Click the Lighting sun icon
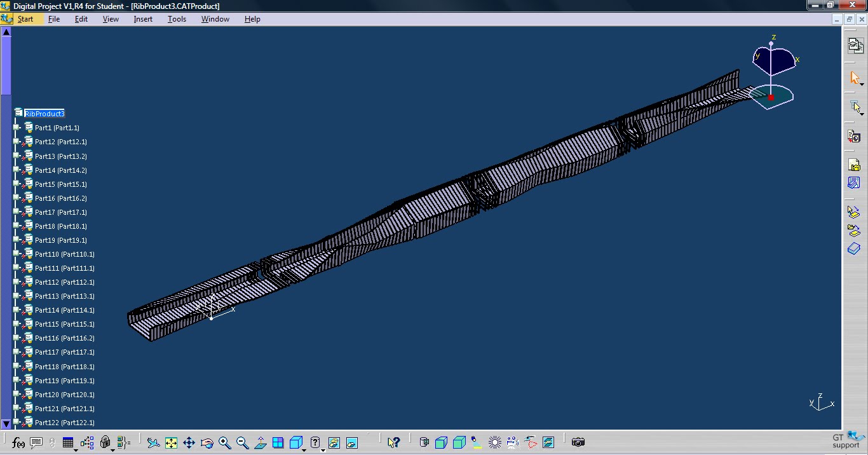868x455 pixels. 495,442
